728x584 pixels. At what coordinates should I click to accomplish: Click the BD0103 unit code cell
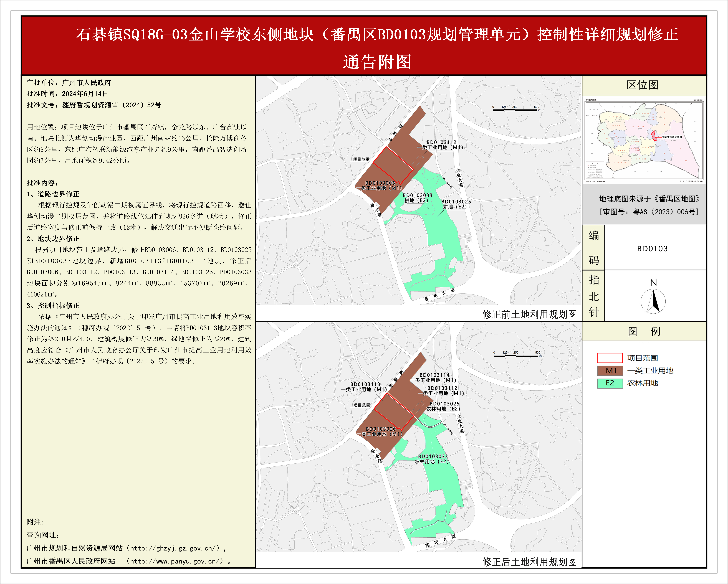point(652,249)
